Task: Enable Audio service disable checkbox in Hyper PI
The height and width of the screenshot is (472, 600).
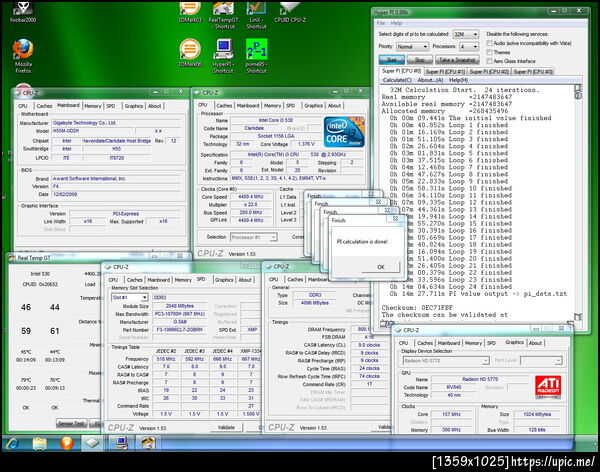Action: pyautogui.click(x=489, y=43)
